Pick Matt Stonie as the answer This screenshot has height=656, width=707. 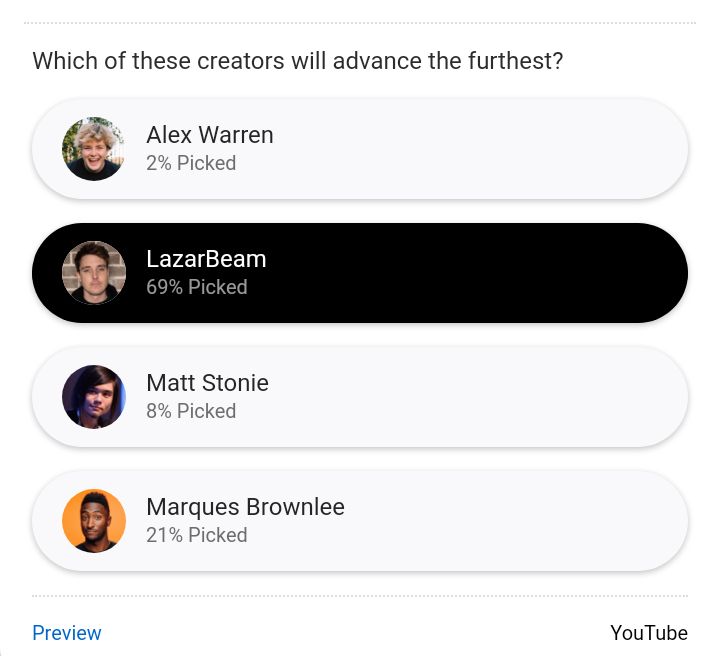(x=360, y=397)
